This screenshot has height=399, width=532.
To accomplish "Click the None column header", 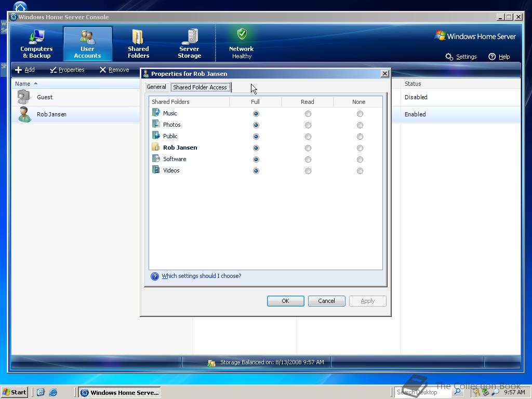I will pos(358,102).
